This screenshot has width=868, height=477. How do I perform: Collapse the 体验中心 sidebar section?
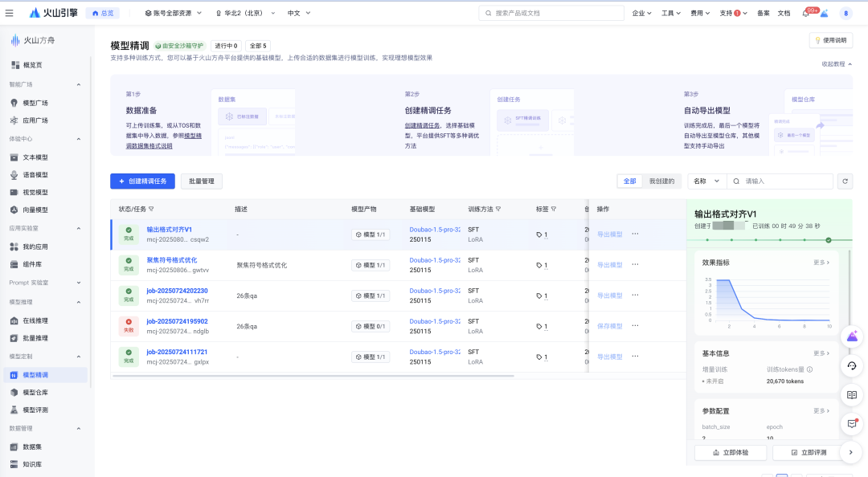tap(79, 139)
